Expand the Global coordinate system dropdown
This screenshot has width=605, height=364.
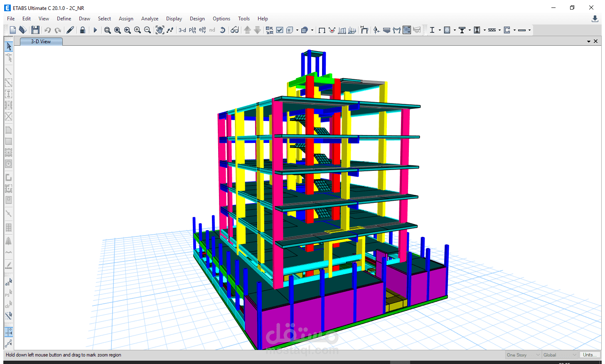(x=560, y=355)
